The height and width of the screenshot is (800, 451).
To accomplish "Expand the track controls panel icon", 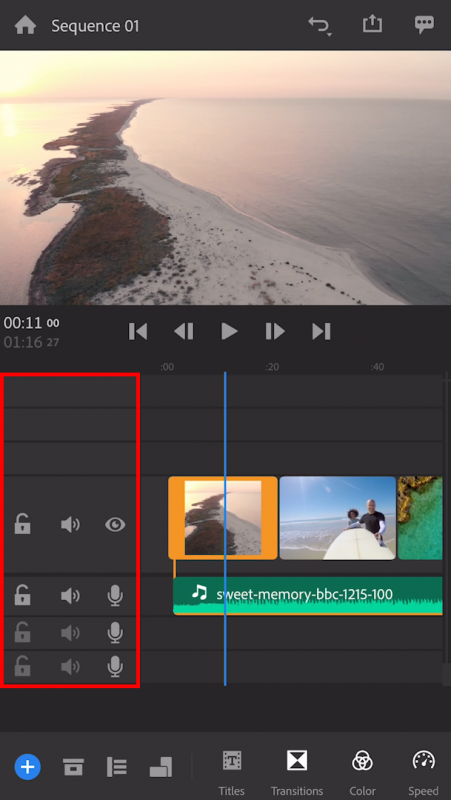I will coord(116,766).
